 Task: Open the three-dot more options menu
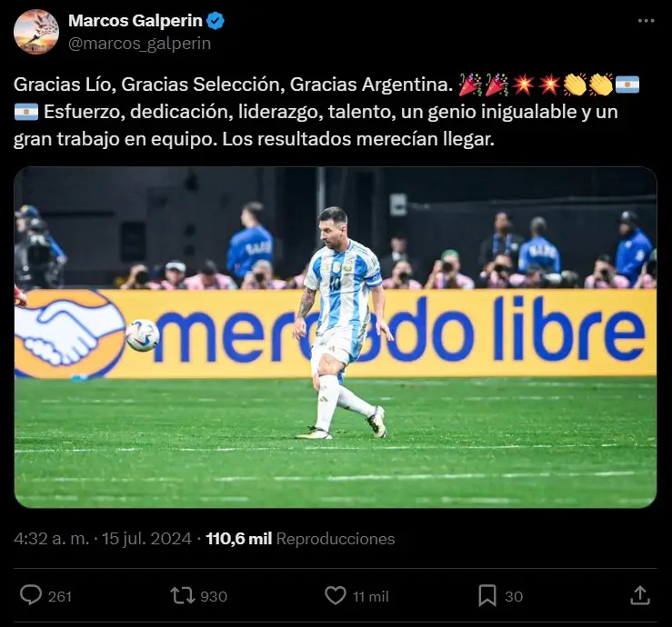(x=646, y=21)
